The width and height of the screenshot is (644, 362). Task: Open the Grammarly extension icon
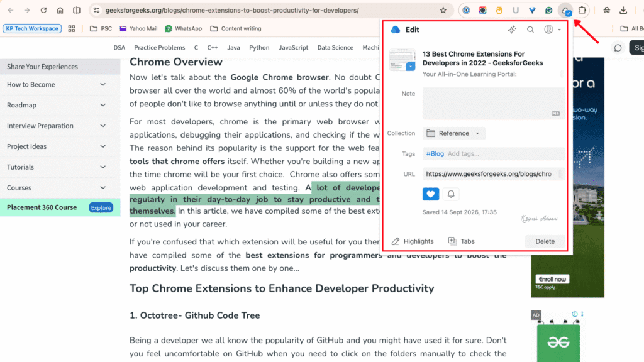[x=548, y=10]
